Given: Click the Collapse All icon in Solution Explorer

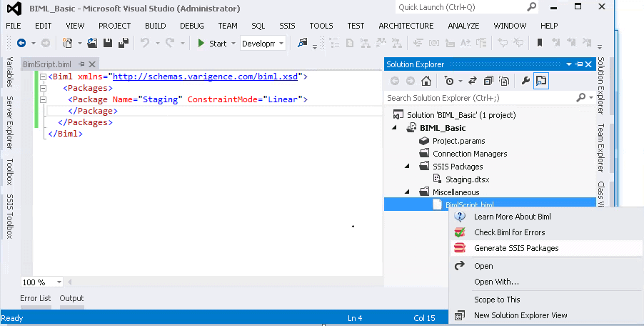Looking at the screenshot, I should [488, 81].
